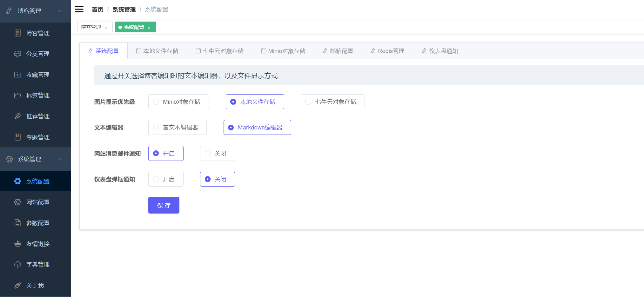This screenshot has width=644, height=297.
Task: Toggle the hamburger sidebar collapse icon
Action: click(x=79, y=9)
